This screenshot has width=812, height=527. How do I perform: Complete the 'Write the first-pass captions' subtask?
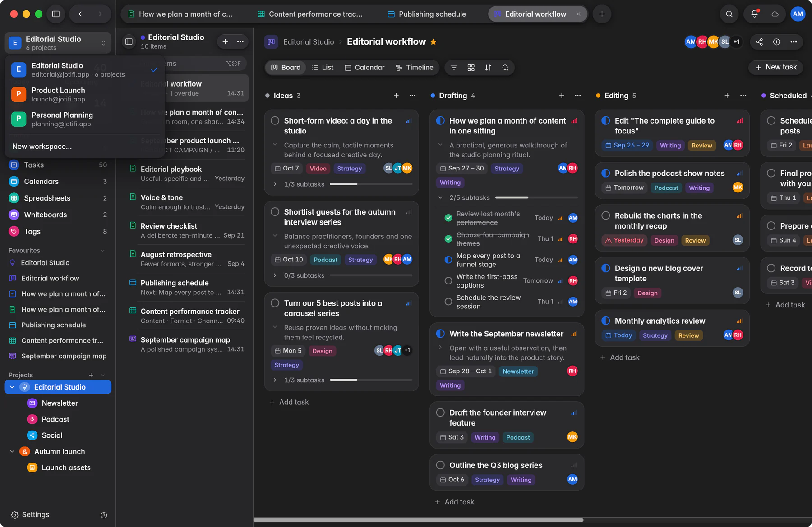click(x=448, y=281)
